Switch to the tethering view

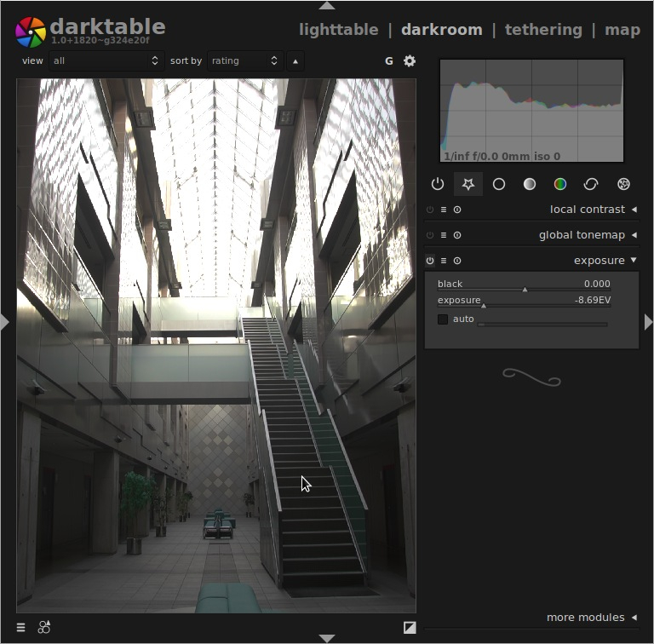pyautogui.click(x=543, y=30)
